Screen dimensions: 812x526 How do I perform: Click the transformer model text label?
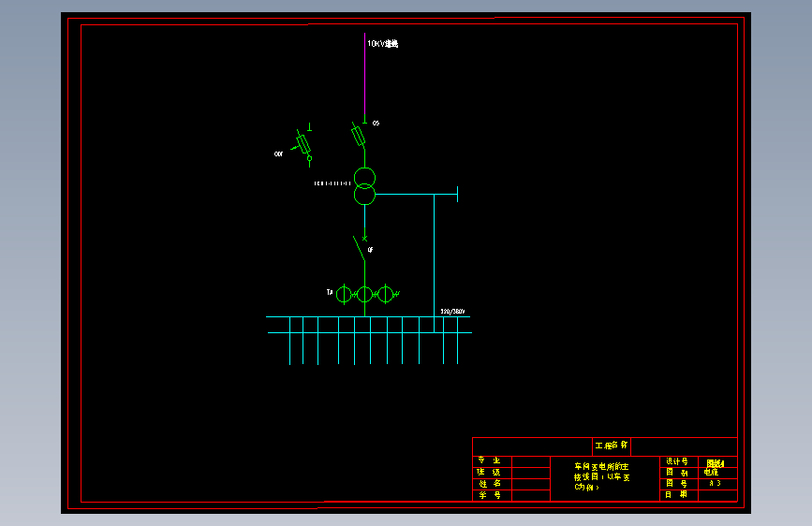pyautogui.click(x=332, y=183)
